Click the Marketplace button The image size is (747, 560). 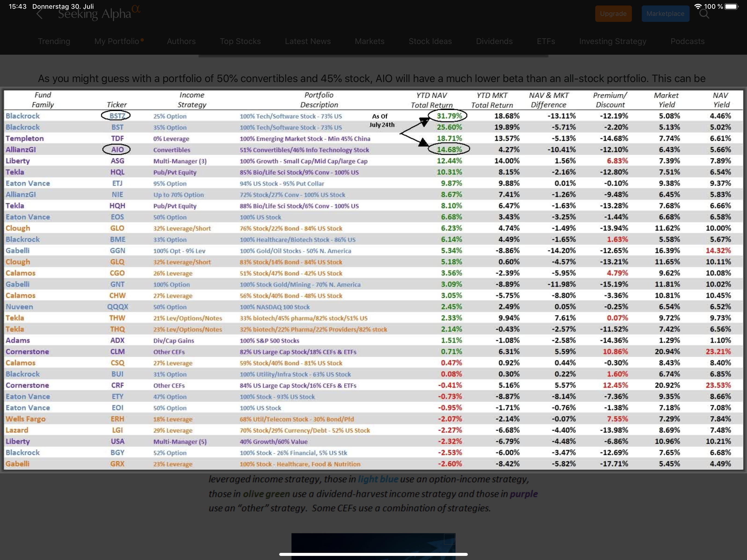[665, 14]
